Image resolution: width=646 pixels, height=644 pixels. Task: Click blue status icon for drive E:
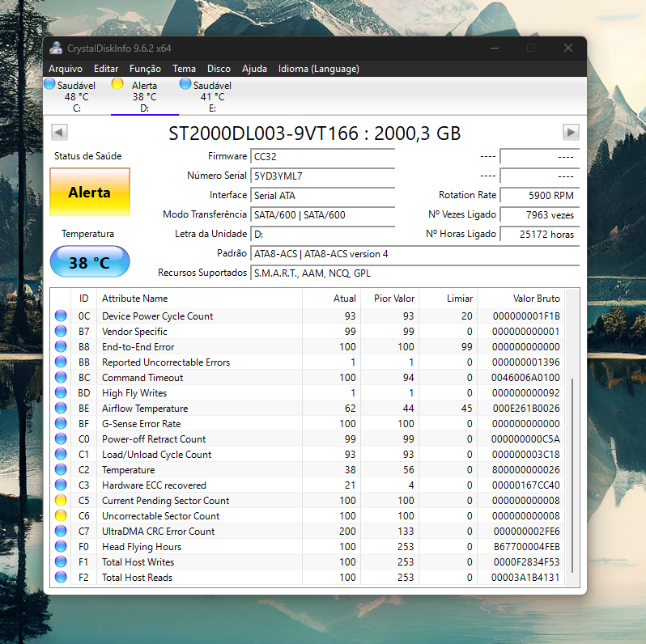(x=185, y=84)
